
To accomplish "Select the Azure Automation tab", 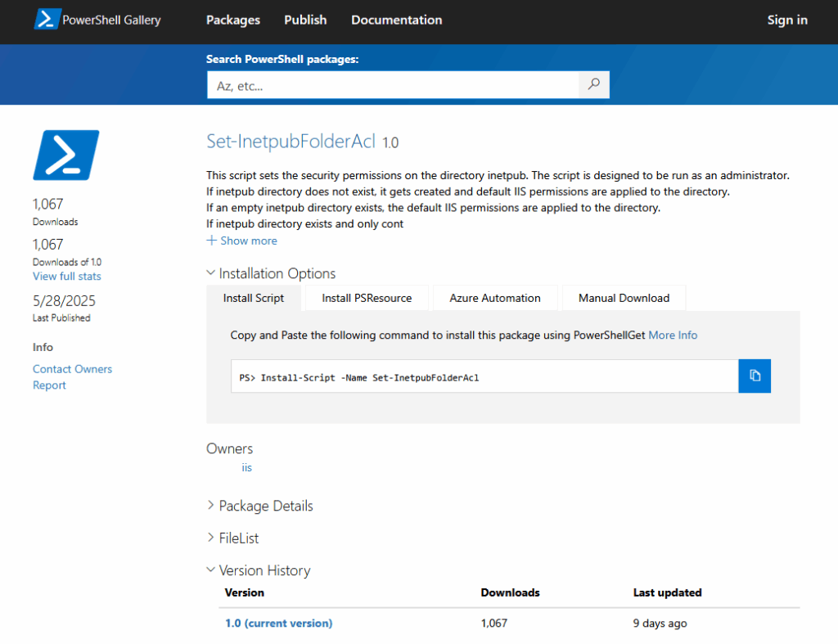I will point(495,298).
